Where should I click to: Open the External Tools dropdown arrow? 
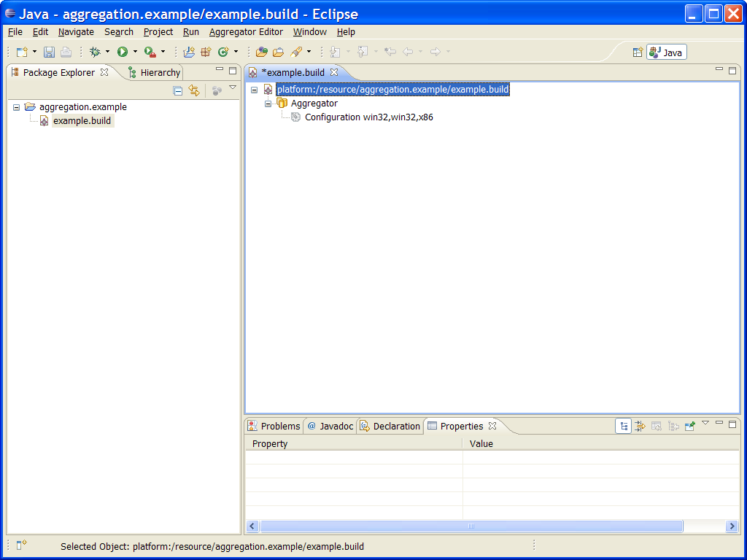pyautogui.click(x=163, y=52)
